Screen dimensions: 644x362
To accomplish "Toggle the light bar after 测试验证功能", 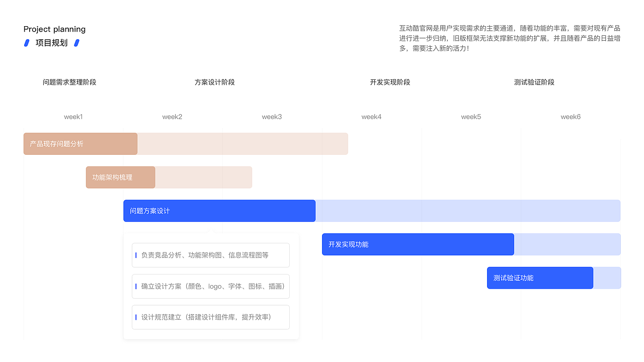I will pos(607,278).
